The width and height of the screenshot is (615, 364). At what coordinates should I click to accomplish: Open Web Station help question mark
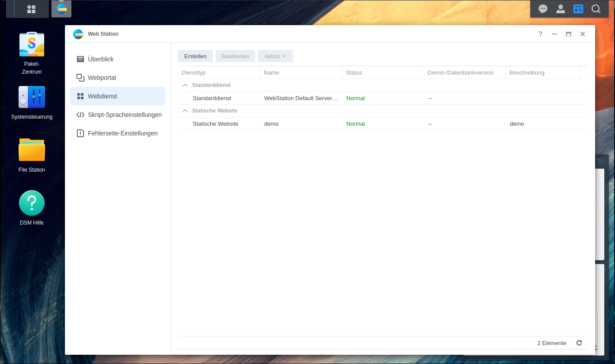coord(540,34)
